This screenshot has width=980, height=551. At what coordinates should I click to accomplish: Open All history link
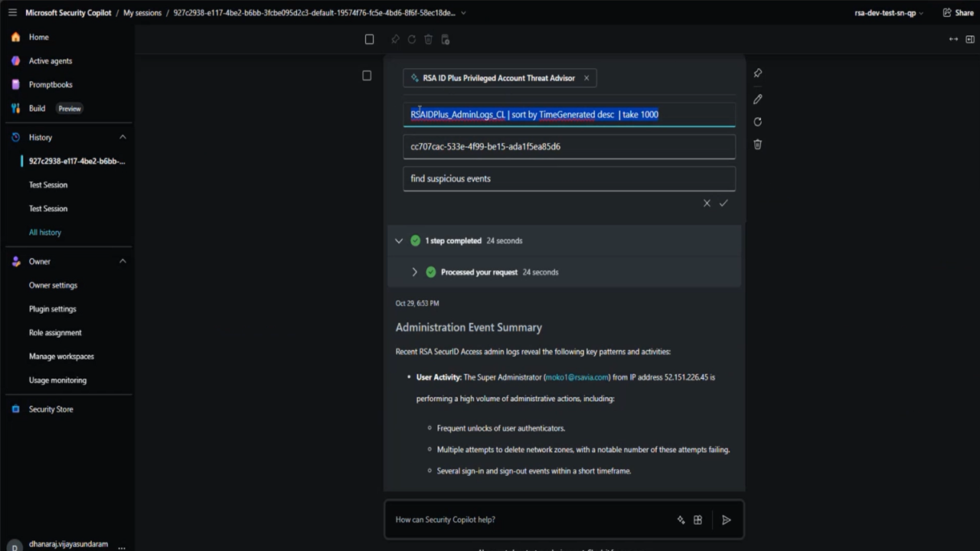click(45, 232)
